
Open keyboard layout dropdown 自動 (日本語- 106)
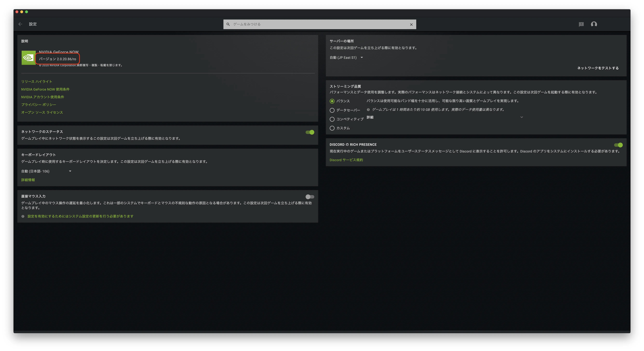tap(46, 171)
